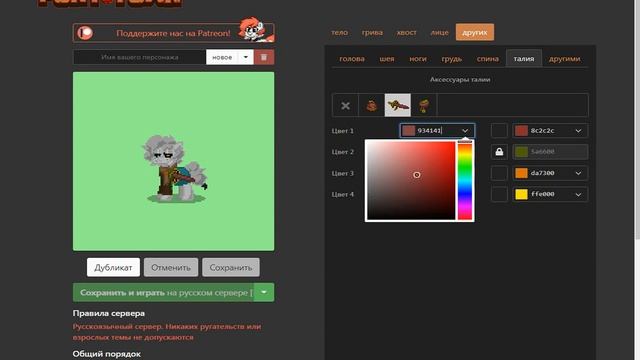Viewport: 640px width, 360px height.
Task: Choose the third waist accessory with charm
Action: pos(424,106)
